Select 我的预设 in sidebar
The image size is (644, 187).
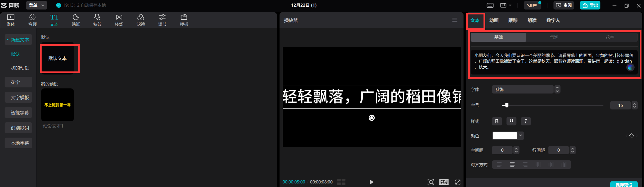[x=20, y=68]
